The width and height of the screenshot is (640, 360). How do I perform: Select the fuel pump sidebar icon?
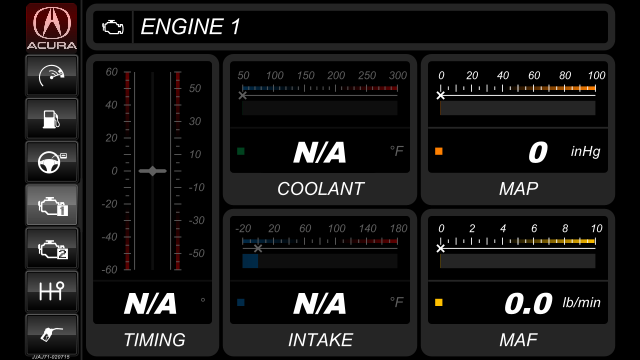tap(51, 119)
